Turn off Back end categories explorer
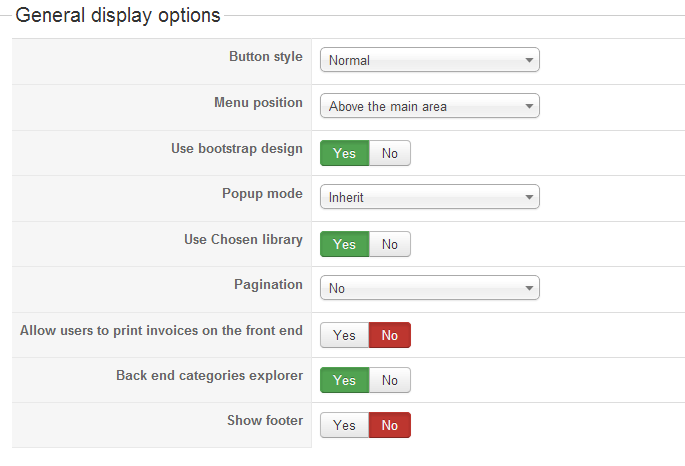Viewport: 685px width, 466px height. 390,380
